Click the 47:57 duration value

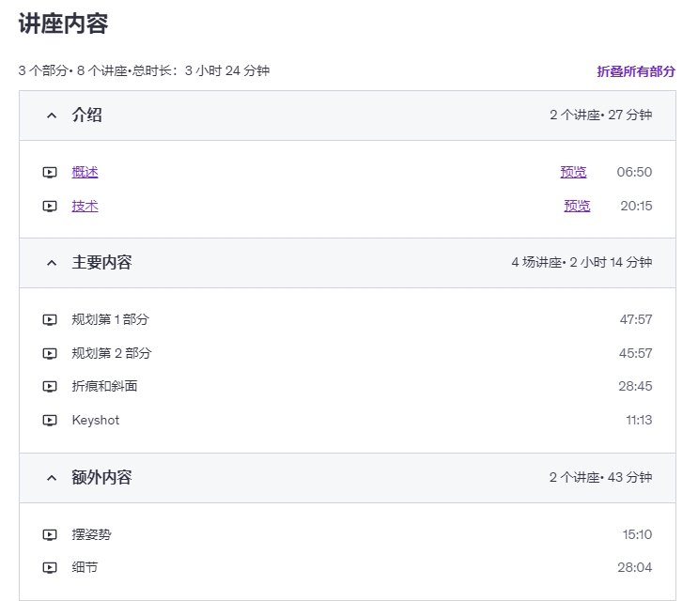tap(636, 319)
